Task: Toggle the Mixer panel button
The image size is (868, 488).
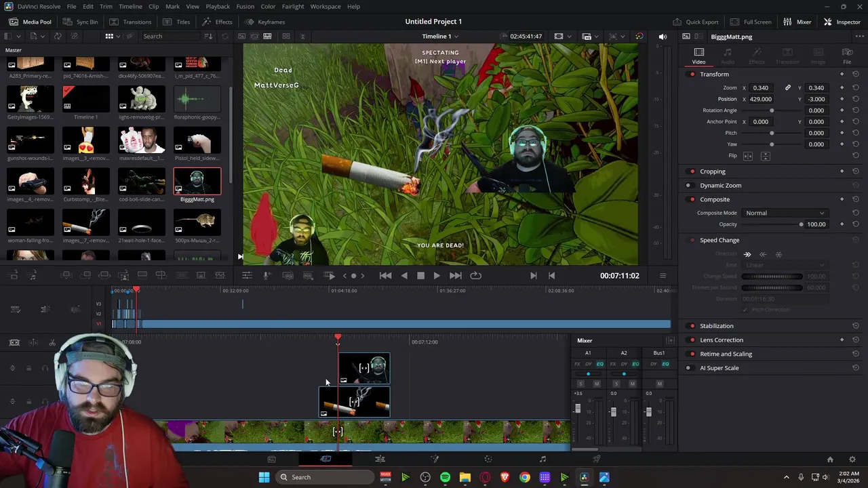Action: pos(797,22)
